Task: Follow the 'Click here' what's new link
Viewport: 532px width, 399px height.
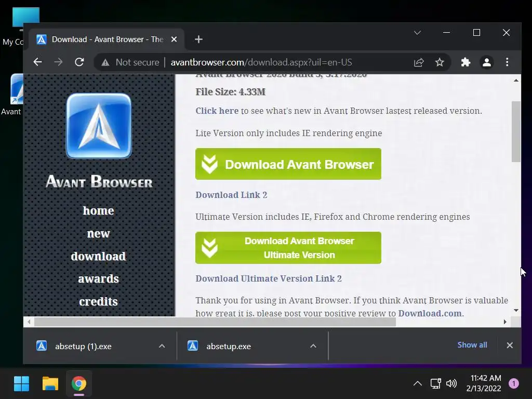Action: (217, 111)
